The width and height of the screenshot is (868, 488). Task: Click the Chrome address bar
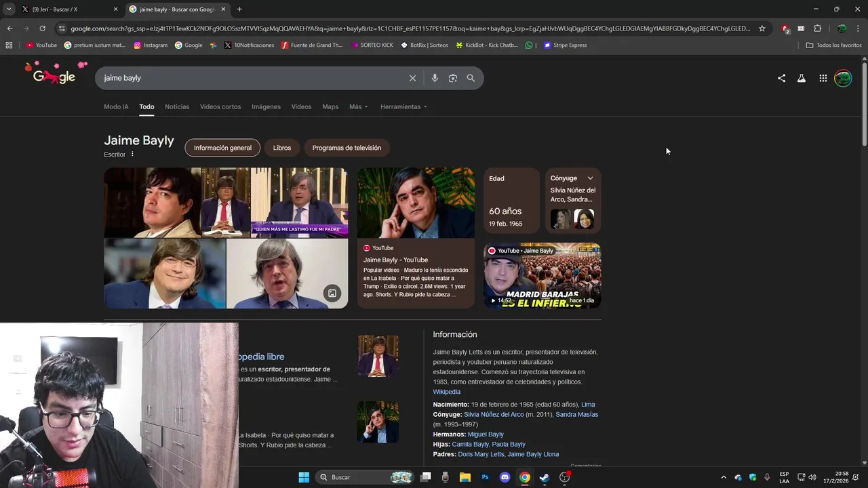tap(410, 28)
